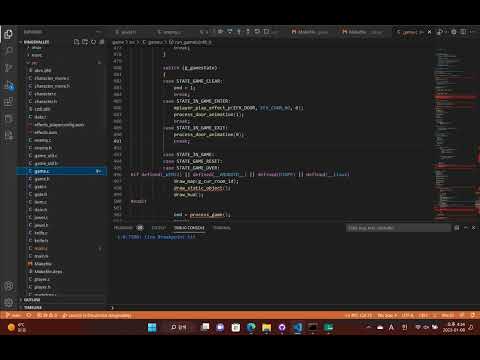Screen dimensions: 480x360
Task: Open the Run and Debug view
Action: (9, 85)
